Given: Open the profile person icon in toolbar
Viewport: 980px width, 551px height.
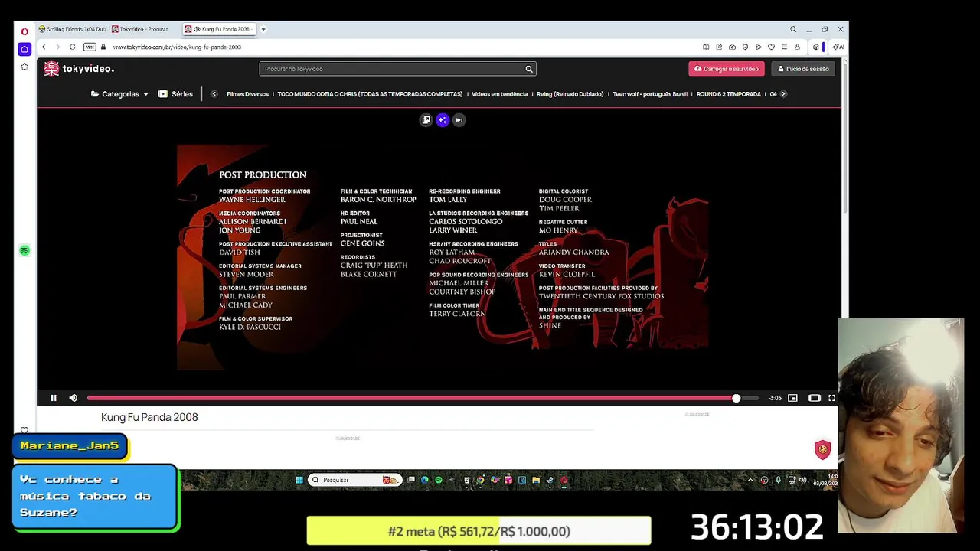Looking at the screenshot, I should pyautogui.click(x=797, y=47).
